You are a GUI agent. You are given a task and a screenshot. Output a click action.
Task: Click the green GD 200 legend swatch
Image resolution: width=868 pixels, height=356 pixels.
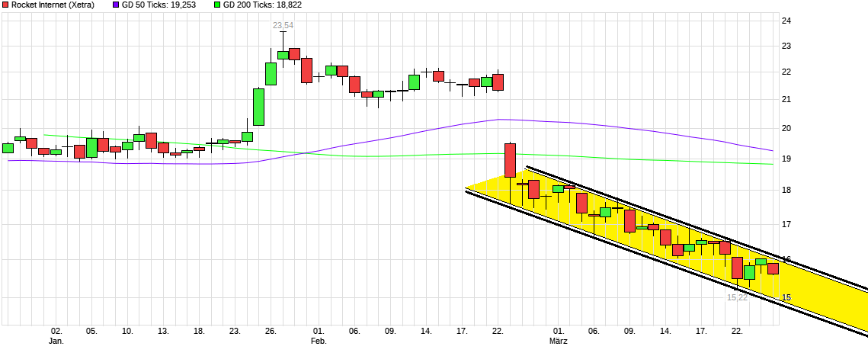(x=217, y=5)
